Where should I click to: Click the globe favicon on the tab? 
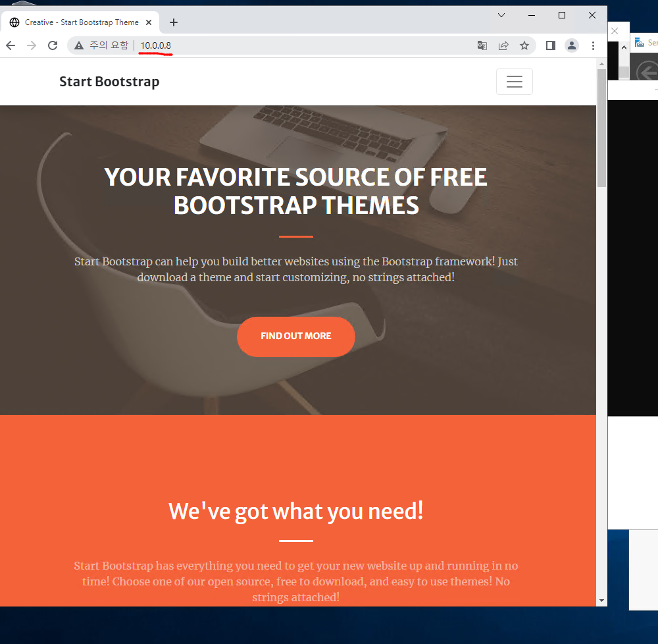[14, 22]
